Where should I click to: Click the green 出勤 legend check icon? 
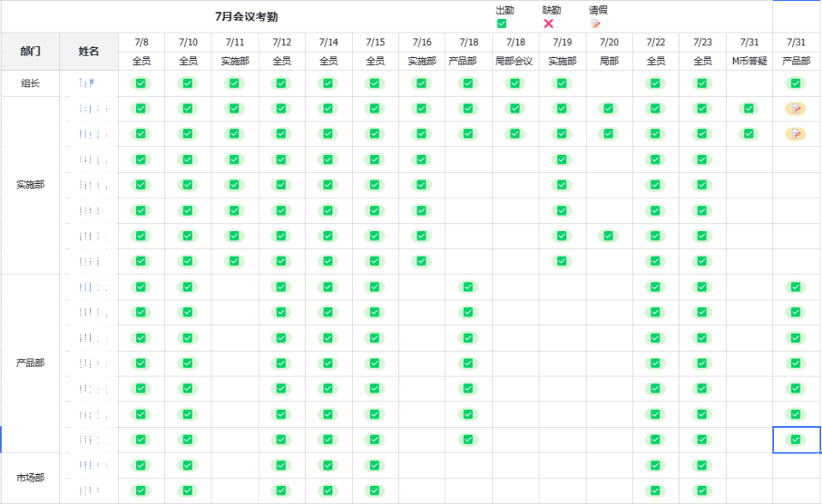[x=502, y=24]
